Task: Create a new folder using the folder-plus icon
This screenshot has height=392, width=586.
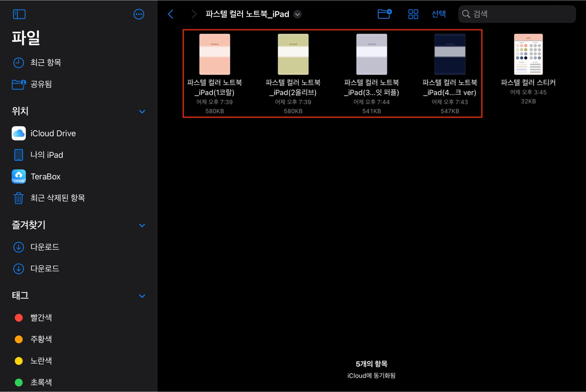Action: [384, 14]
